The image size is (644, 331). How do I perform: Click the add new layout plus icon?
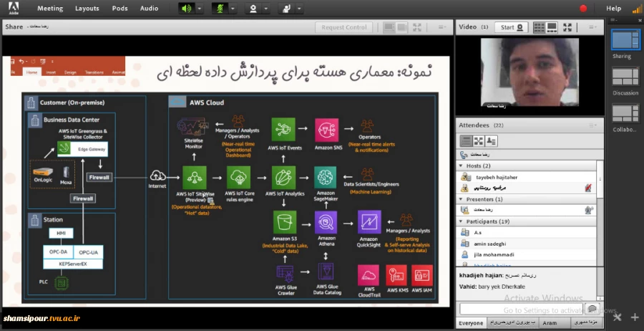click(x=635, y=317)
